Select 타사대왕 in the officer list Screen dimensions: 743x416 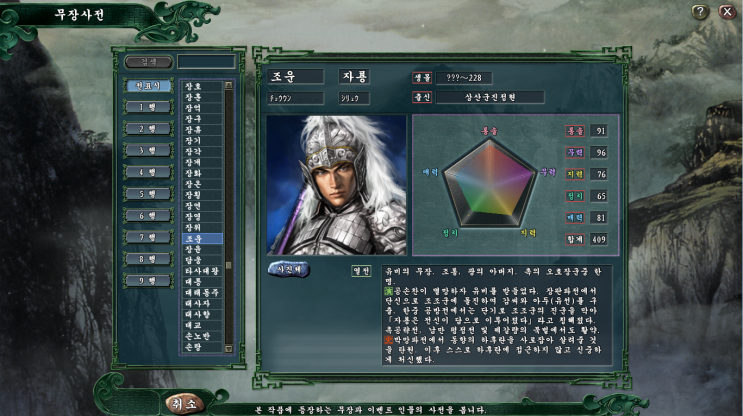point(202,271)
